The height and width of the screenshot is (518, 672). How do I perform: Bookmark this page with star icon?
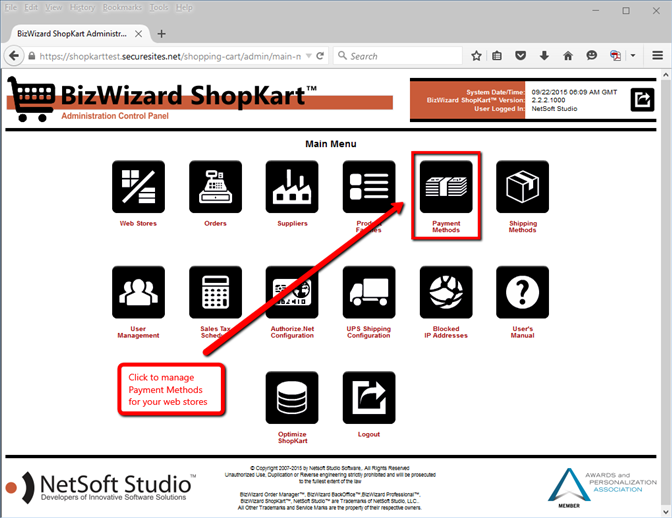click(476, 56)
